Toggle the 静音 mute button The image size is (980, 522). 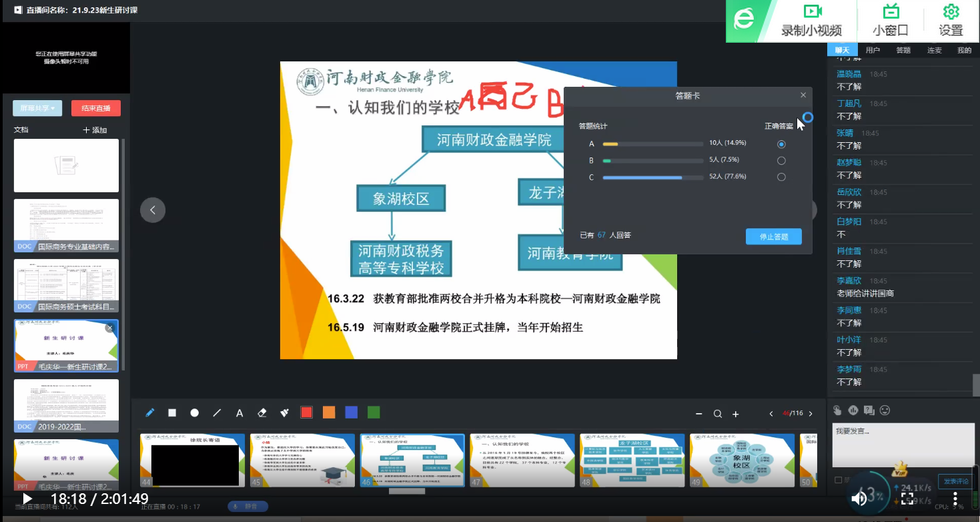[x=247, y=506]
